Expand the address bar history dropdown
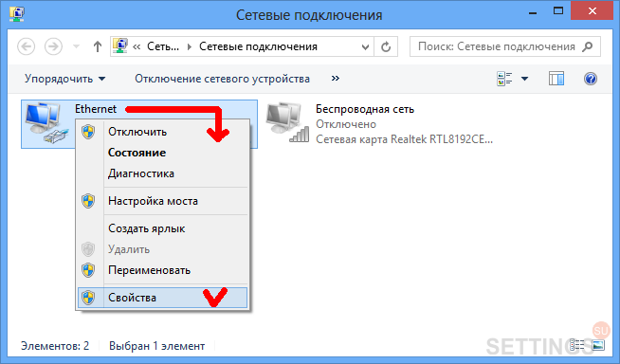This screenshot has height=364, width=620. 365,47
